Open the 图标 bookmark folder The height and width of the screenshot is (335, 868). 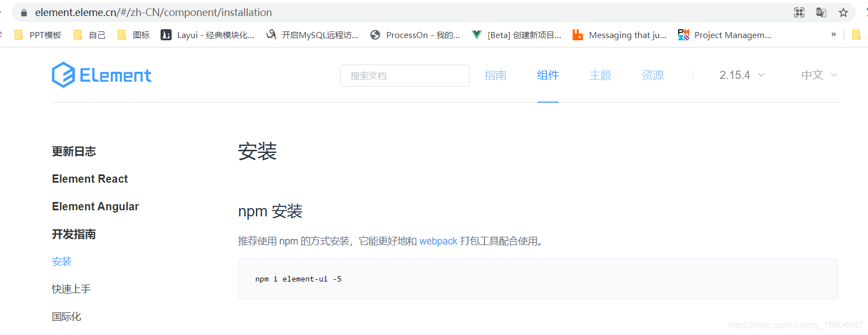134,35
